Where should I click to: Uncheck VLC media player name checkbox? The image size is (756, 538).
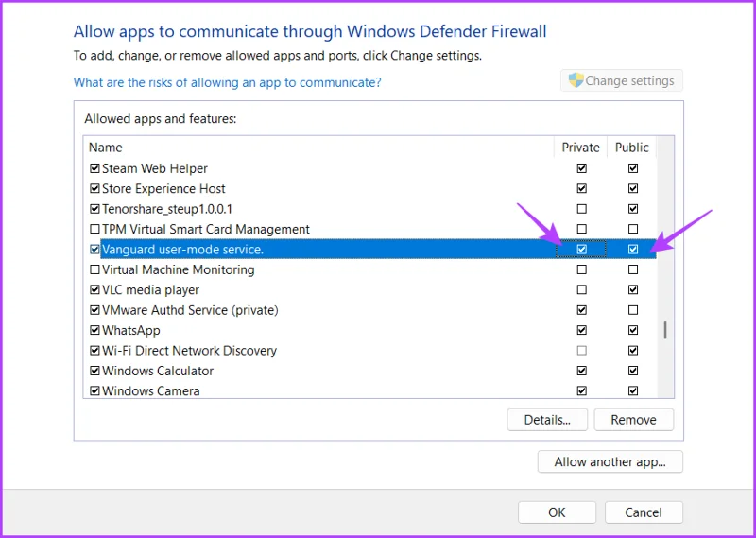pyautogui.click(x=95, y=290)
